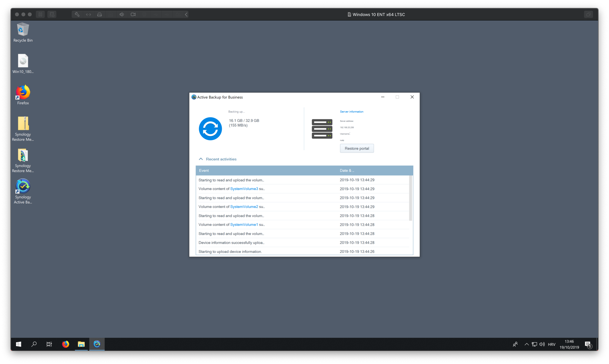Screen dimensions: 609x364
Task: Close the Active Backup for Business window
Action: click(412, 97)
